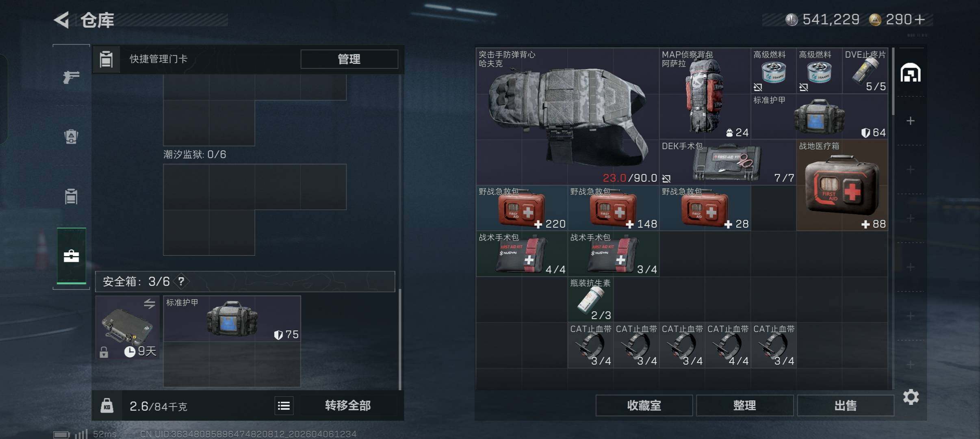Add gold currency with plus sign

(919, 19)
